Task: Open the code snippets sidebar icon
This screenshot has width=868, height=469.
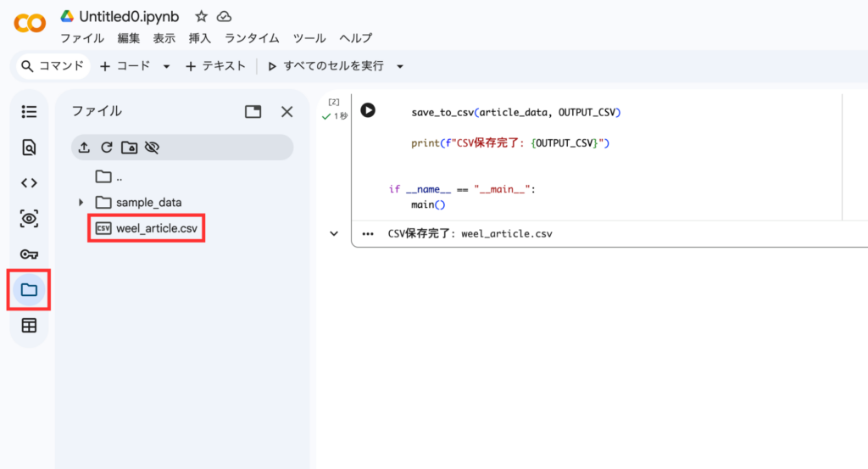Action: (x=29, y=182)
